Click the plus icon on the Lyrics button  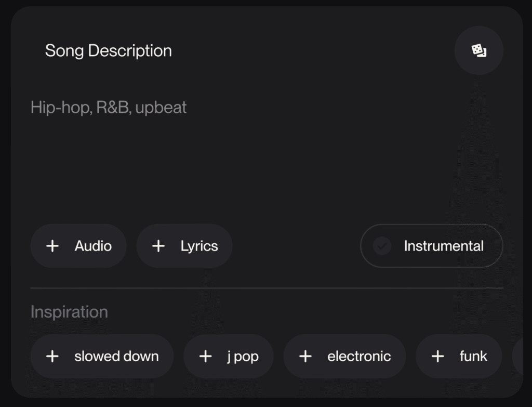(158, 246)
